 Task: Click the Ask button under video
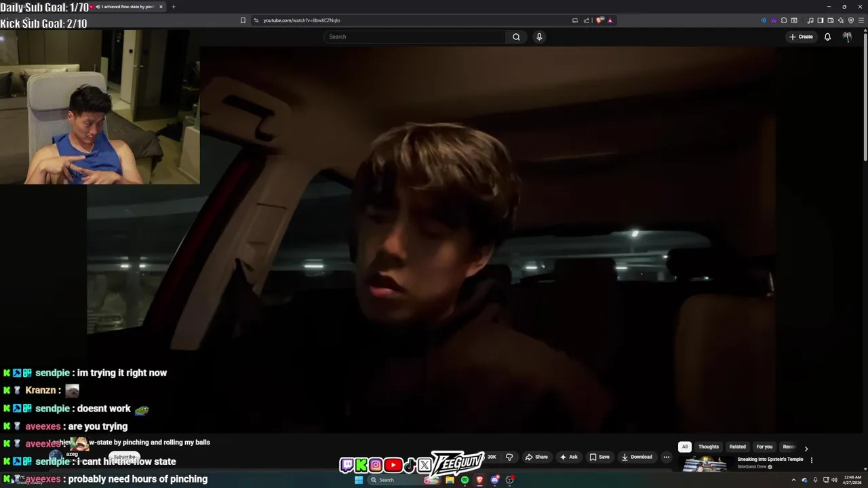568,457
